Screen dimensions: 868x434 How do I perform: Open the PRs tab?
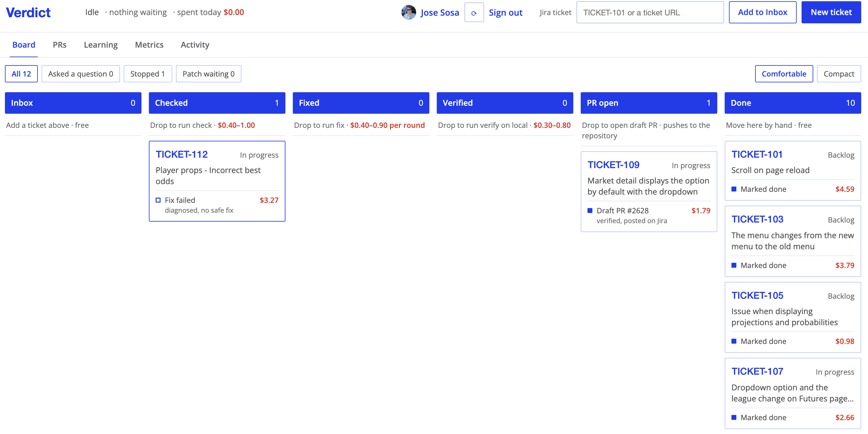pyautogui.click(x=60, y=45)
